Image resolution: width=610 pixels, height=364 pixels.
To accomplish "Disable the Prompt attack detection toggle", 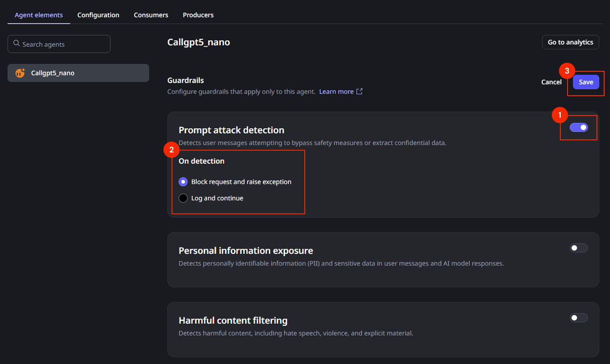I will tap(578, 128).
